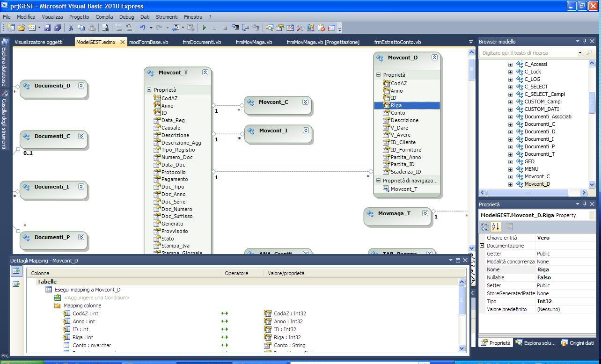Click the Stop debugging square icon
601x364 pixels.
tap(225, 28)
